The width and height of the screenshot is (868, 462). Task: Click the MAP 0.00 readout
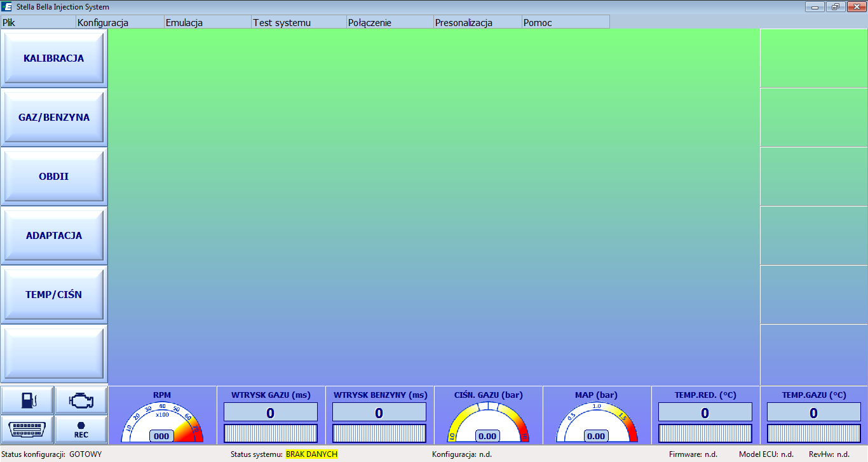coord(597,436)
